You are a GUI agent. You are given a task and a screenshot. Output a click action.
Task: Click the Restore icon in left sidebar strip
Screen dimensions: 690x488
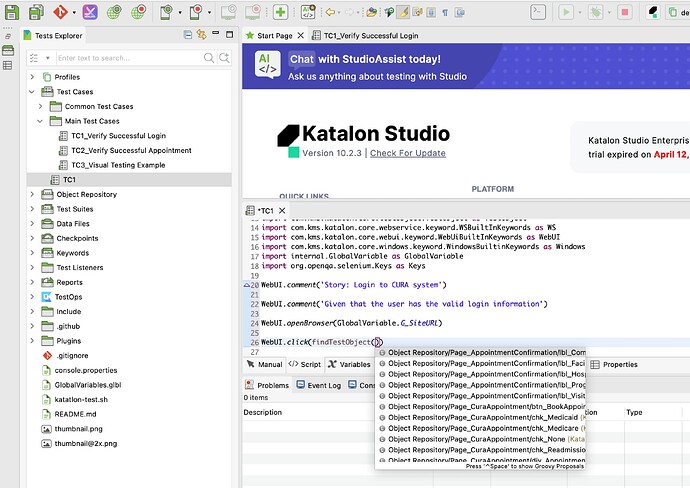pyautogui.click(x=8, y=37)
